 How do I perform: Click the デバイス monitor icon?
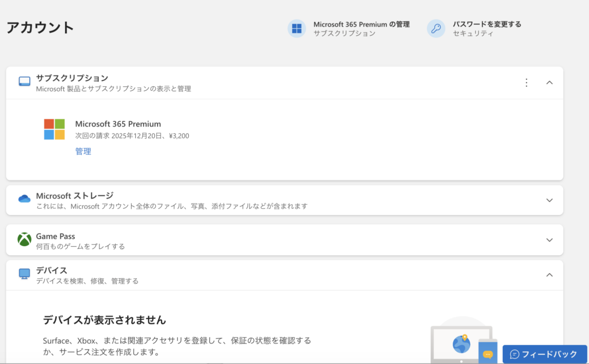(x=24, y=274)
